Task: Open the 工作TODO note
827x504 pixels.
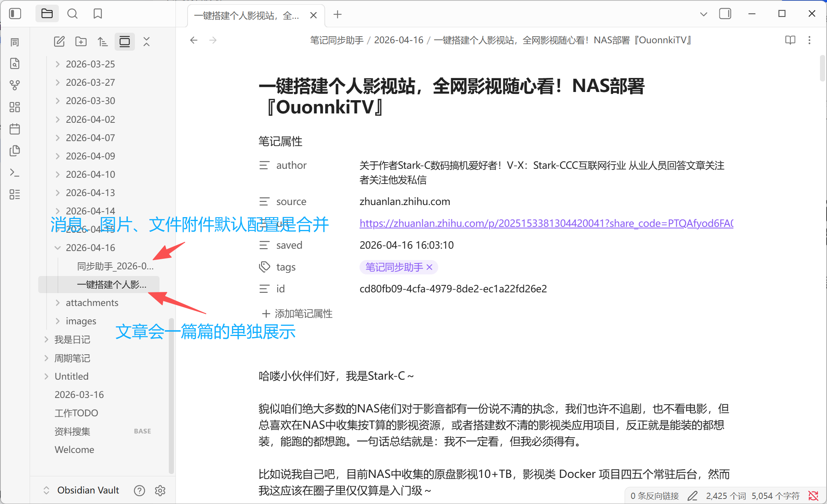Action: [x=76, y=413]
